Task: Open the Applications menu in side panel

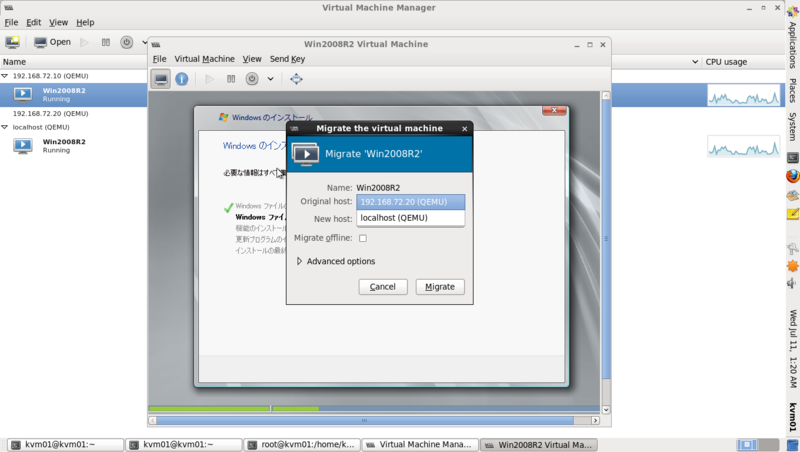Action: pos(792,45)
